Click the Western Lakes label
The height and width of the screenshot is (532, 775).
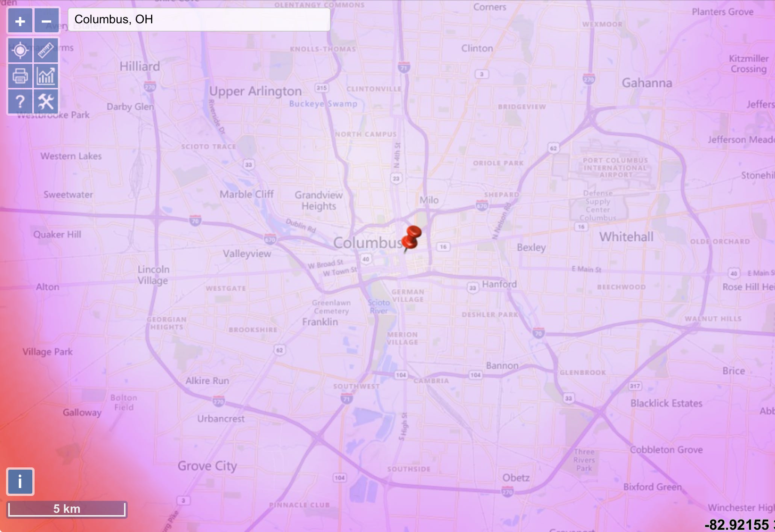(x=71, y=156)
